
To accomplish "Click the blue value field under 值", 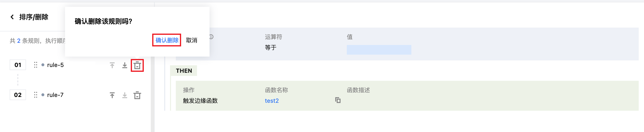I will 379,50.
